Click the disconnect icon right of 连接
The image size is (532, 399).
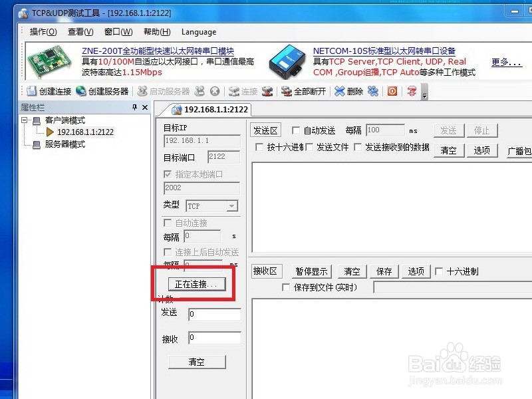267,91
